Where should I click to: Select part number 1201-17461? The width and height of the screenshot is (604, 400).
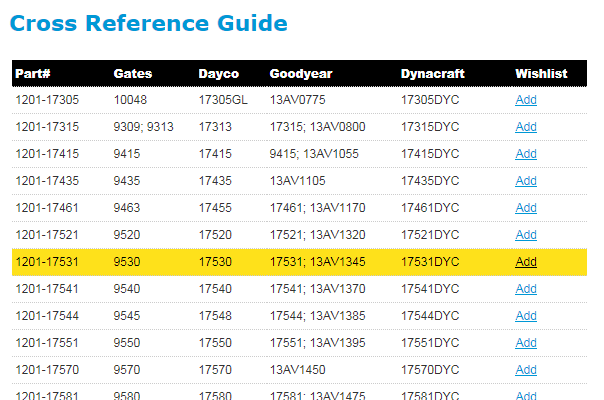click(47, 208)
